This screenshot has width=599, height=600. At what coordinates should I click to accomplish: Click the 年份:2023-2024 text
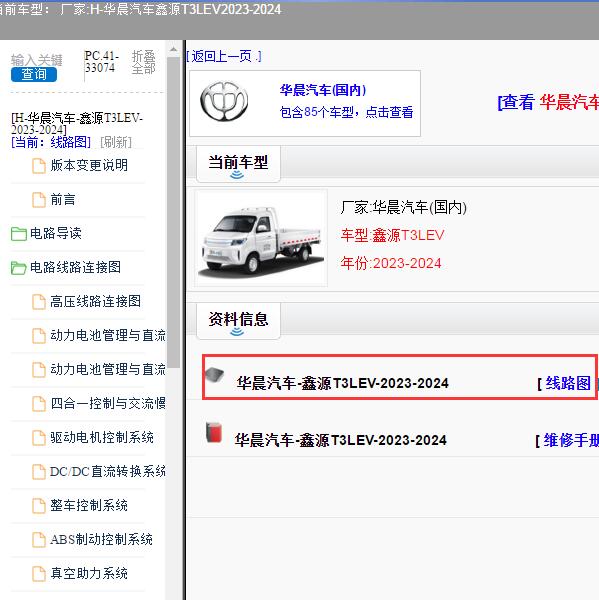tap(391, 263)
